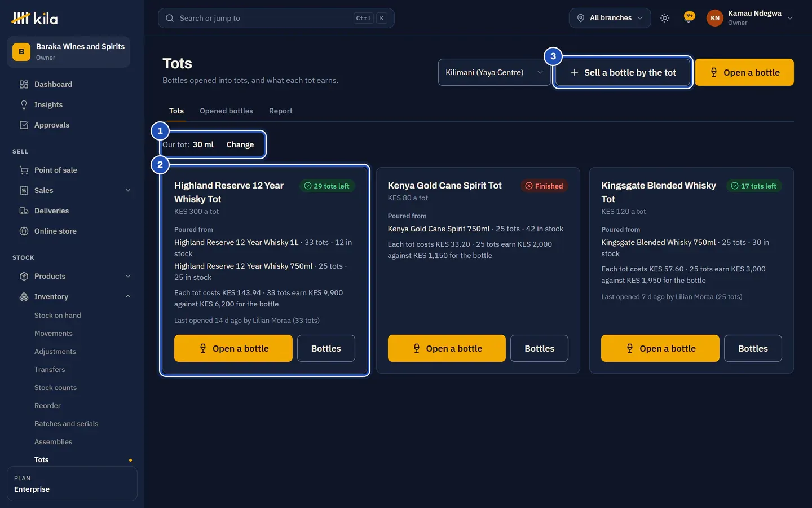Open Batches and serials page

(x=67, y=423)
